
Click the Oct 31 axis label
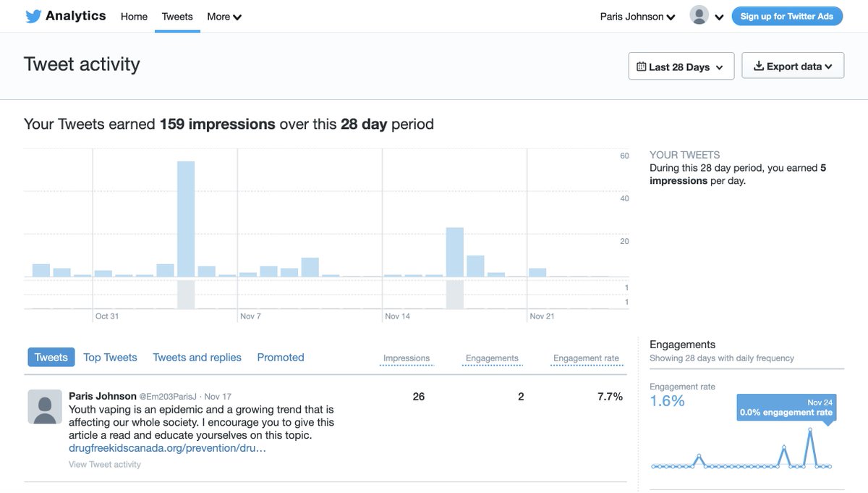coord(106,316)
